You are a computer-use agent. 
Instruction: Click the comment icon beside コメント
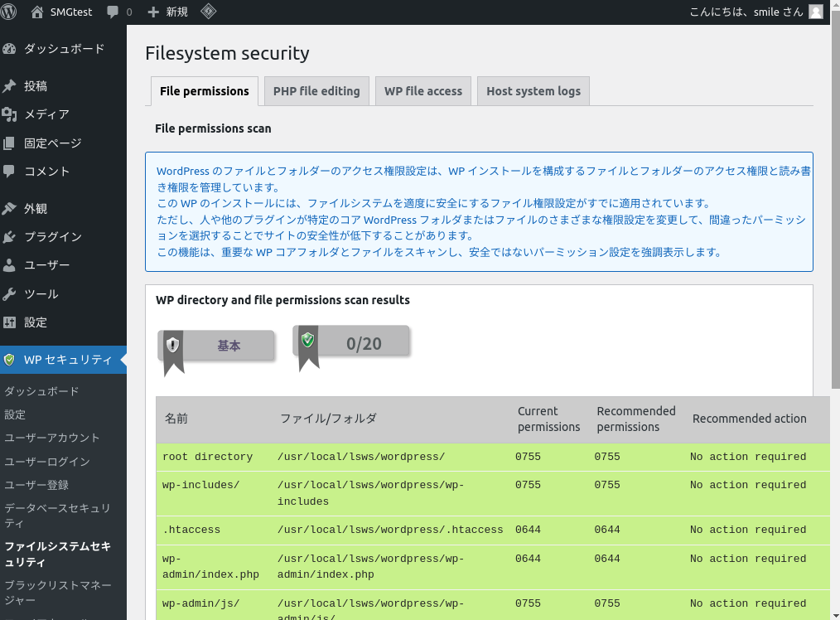tap(9, 172)
